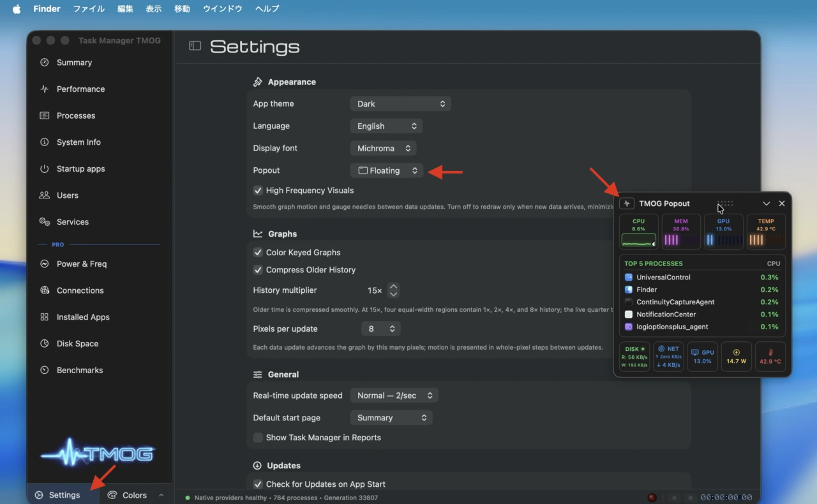This screenshot has width=817, height=504.
Task: Click the CPU tile in the popout
Action: click(638, 232)
